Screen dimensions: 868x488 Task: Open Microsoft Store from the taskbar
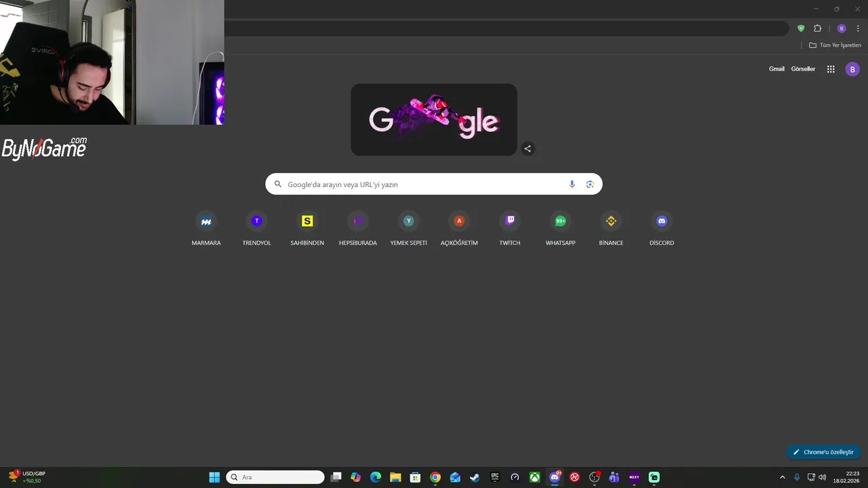415,477
